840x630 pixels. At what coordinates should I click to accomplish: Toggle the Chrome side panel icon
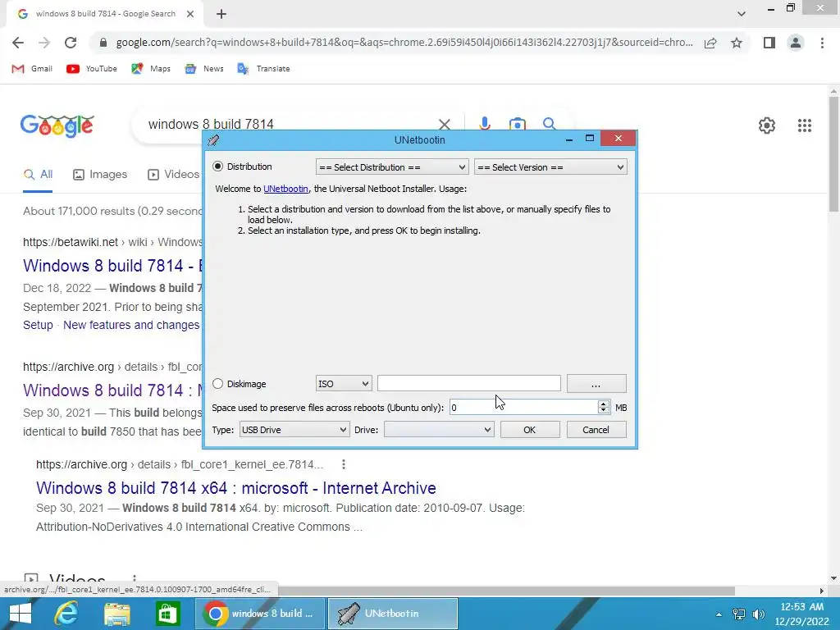point(769,43)
